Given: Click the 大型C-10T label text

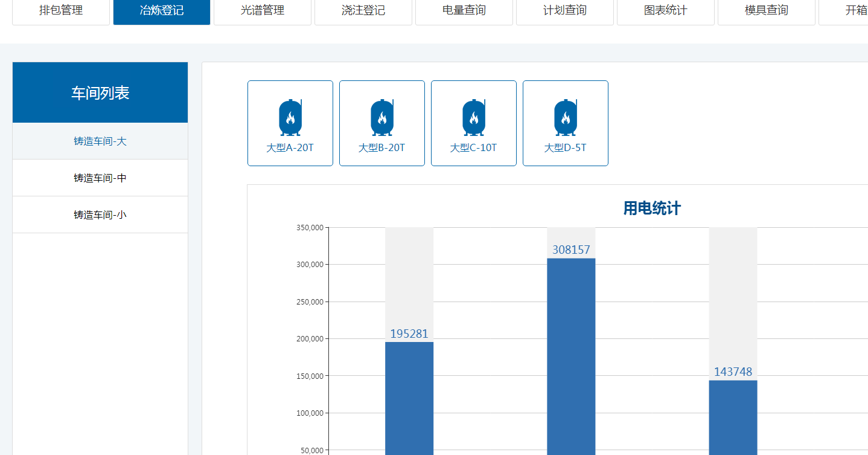Looking at the screenshot, I should (x=474, y=147).
